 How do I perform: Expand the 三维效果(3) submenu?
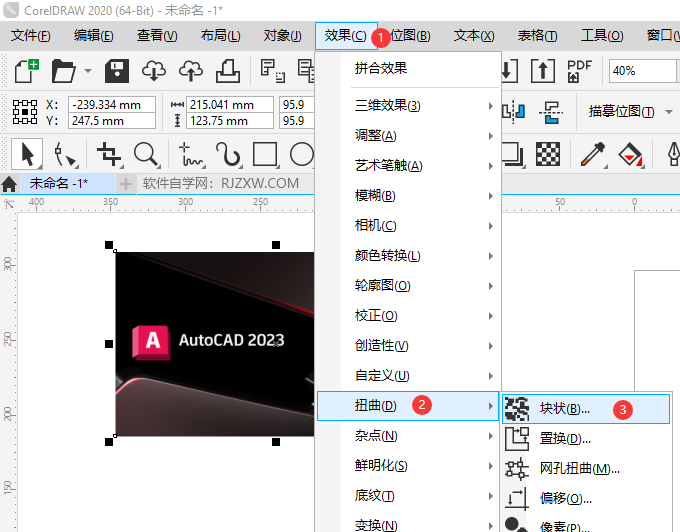[408, 105]
